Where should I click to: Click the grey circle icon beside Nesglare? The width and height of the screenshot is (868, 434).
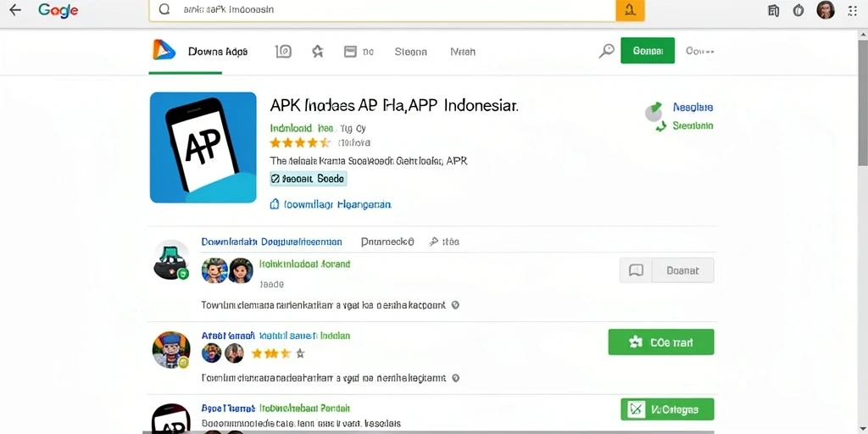click(x=654, y=114)
